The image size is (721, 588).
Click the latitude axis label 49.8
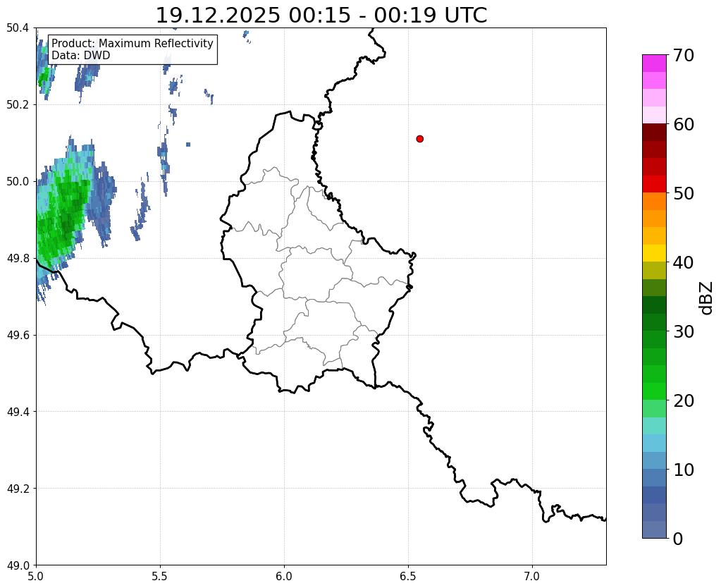tap(18, 258)
